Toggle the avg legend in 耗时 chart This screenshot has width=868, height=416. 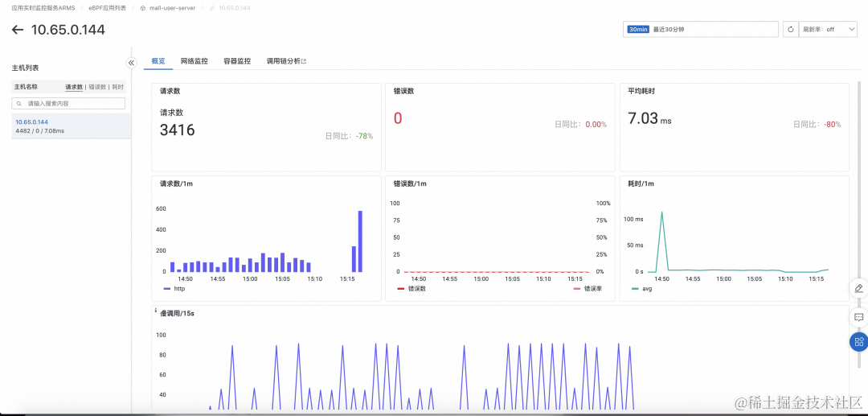641,289
